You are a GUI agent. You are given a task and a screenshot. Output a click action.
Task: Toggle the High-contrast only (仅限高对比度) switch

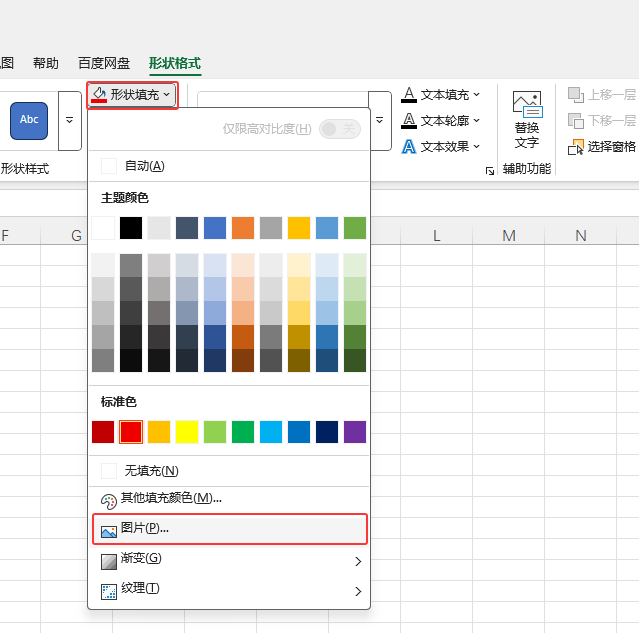[x=340, y=129]
